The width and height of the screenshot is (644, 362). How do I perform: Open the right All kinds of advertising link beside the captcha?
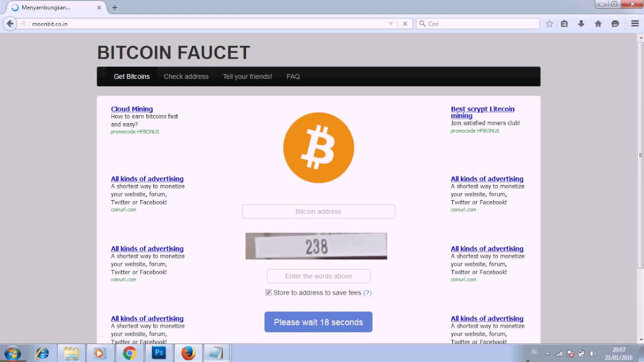pos(487,248)
